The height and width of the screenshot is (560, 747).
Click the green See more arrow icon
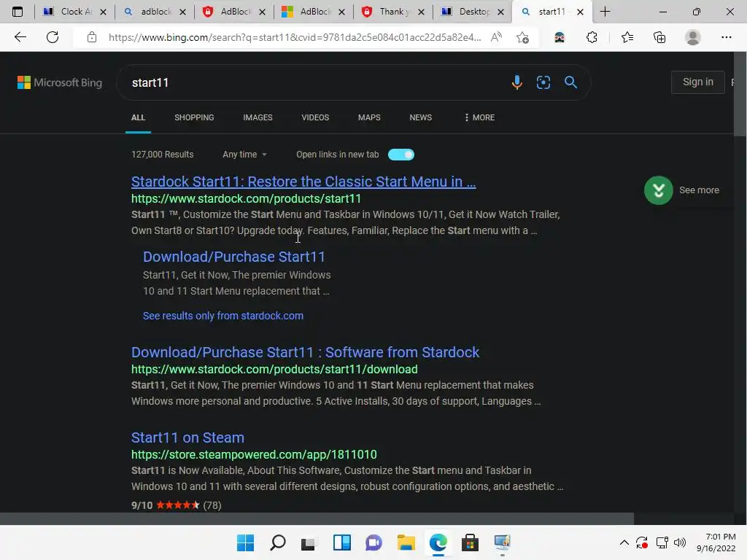point(659,190)
